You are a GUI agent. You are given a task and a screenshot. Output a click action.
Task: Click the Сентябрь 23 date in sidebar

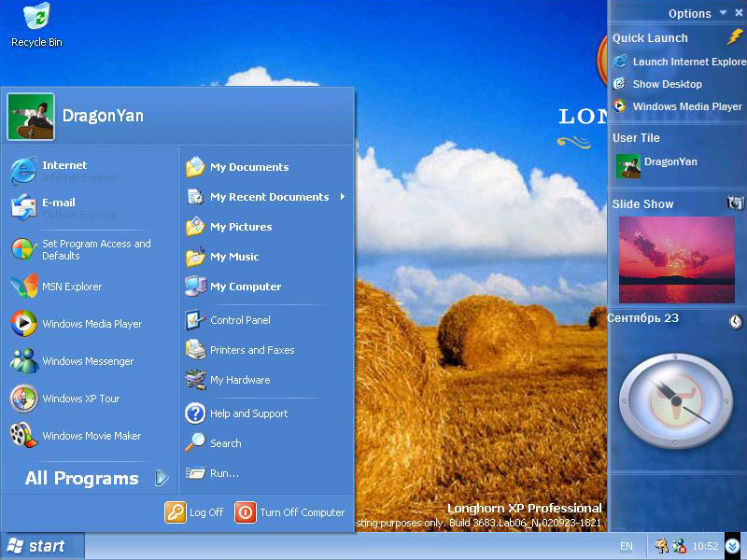pos(642,318)
